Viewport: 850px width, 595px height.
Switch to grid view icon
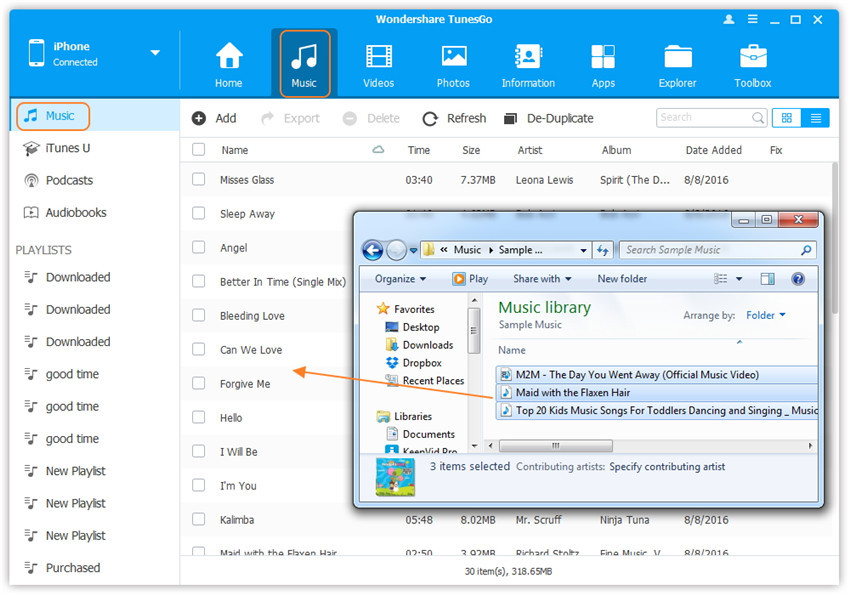pos(786,118)
